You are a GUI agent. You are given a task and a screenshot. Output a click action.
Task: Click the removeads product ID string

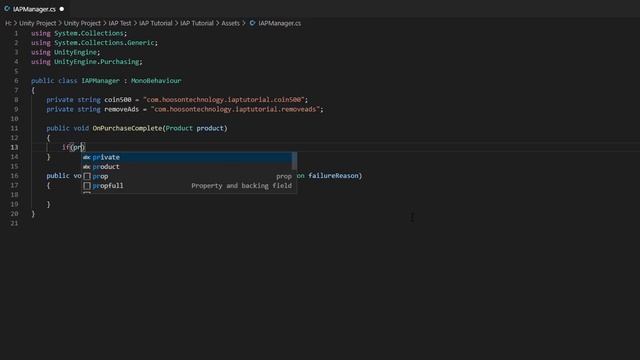[236, 109]
